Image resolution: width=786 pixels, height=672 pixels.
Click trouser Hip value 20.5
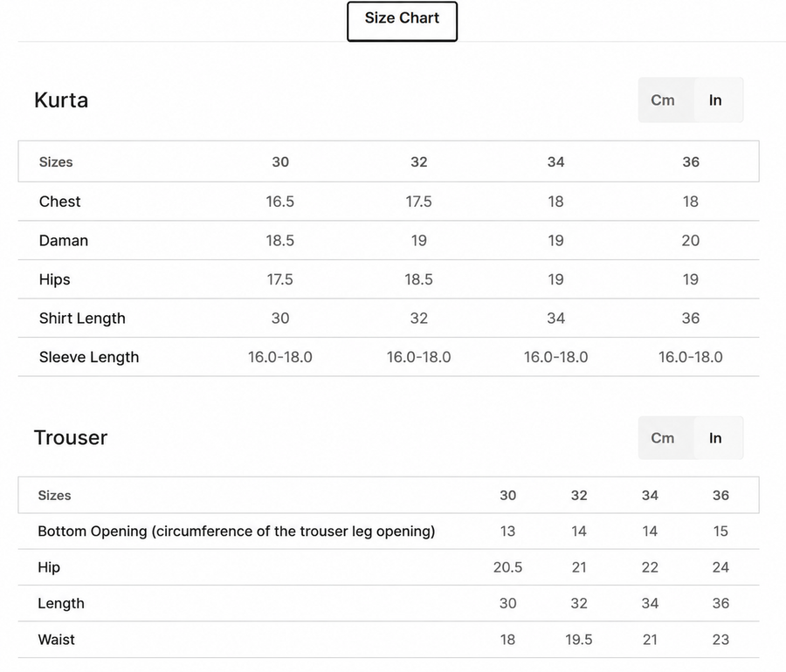coord(507,567)
